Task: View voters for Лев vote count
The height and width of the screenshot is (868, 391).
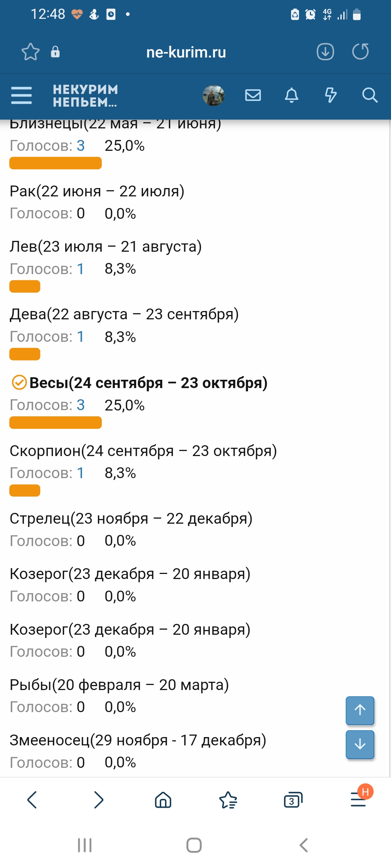Action: tap(80, 269)
